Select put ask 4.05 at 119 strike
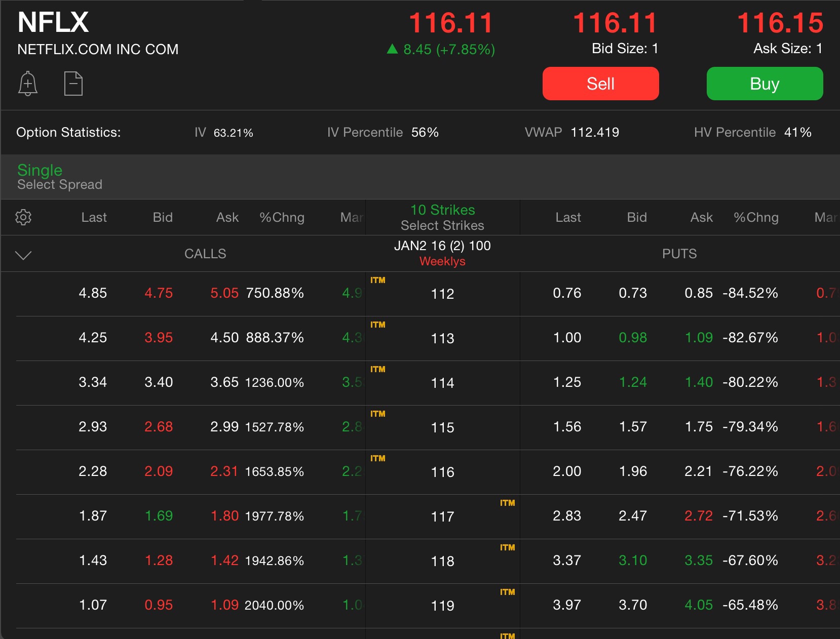This screenshot has height=639, width=840. 698,605
